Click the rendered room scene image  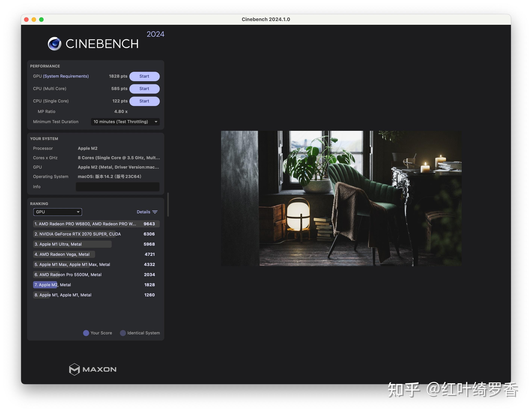coord(341,198)
